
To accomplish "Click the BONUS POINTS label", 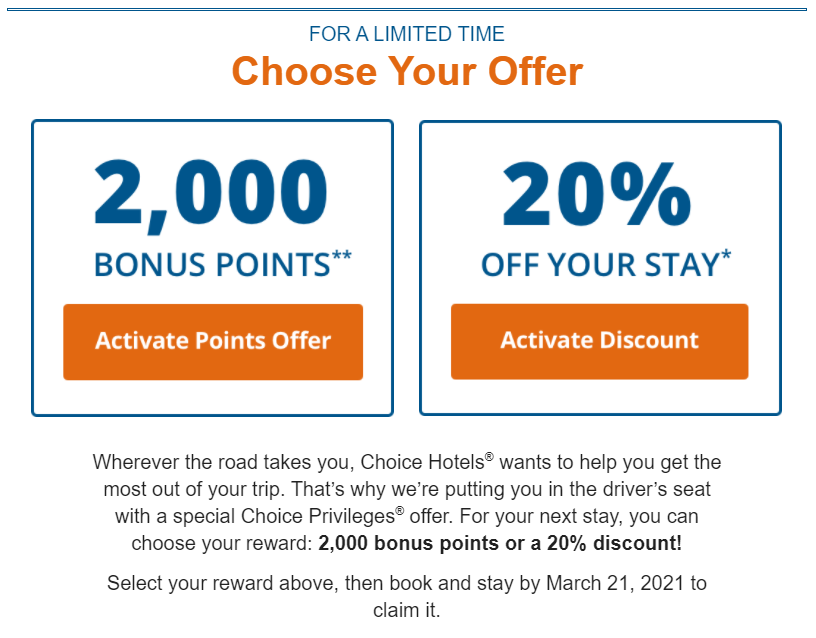I will tap(212, 264).
